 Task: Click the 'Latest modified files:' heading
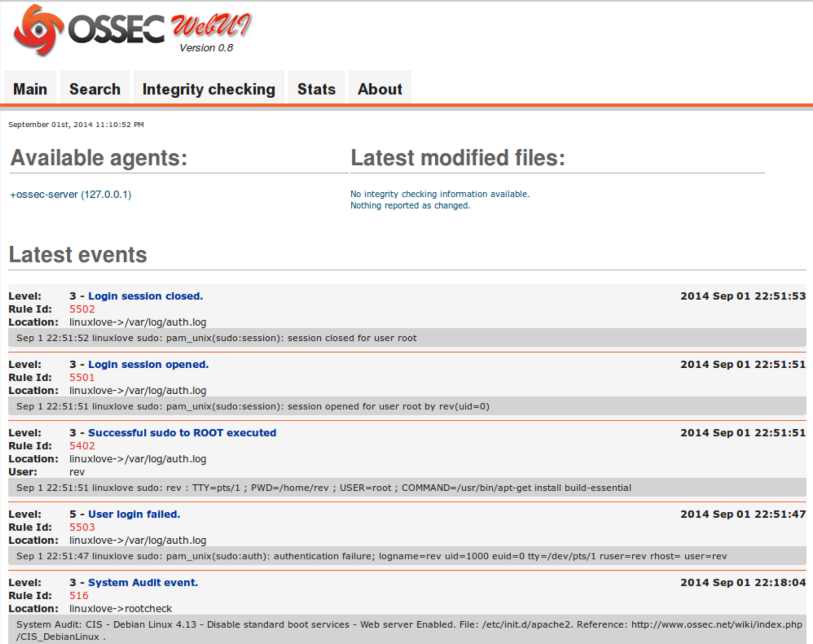click(458, 158)
